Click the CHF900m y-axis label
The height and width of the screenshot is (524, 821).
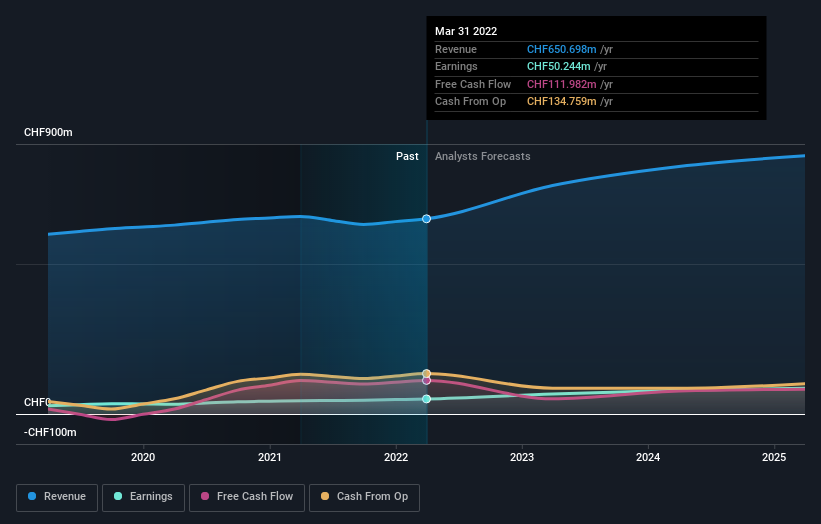tap(48, 132)
